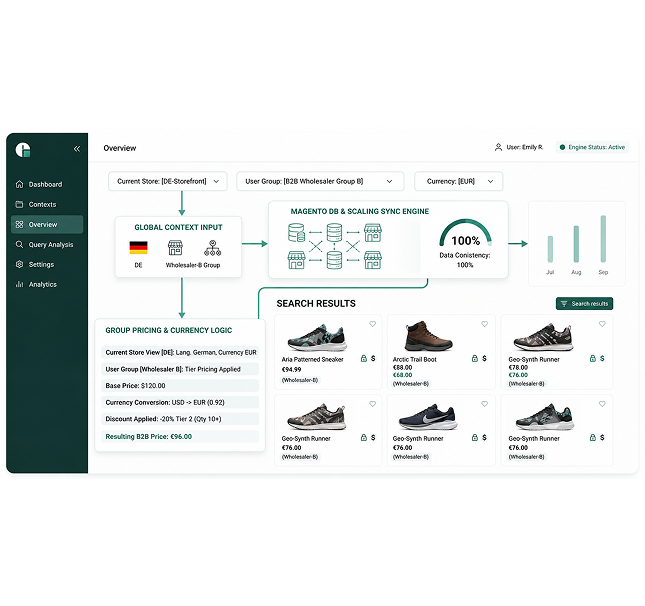
Task: Open the Contexts menu item
Action: [x=46, y=204]
